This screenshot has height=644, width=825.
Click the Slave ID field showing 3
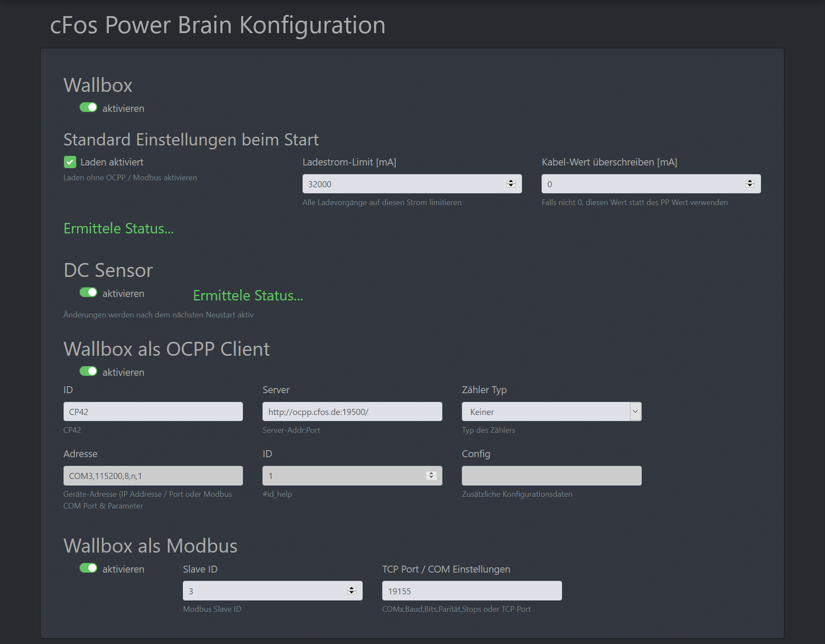click(x=273, y=591)
